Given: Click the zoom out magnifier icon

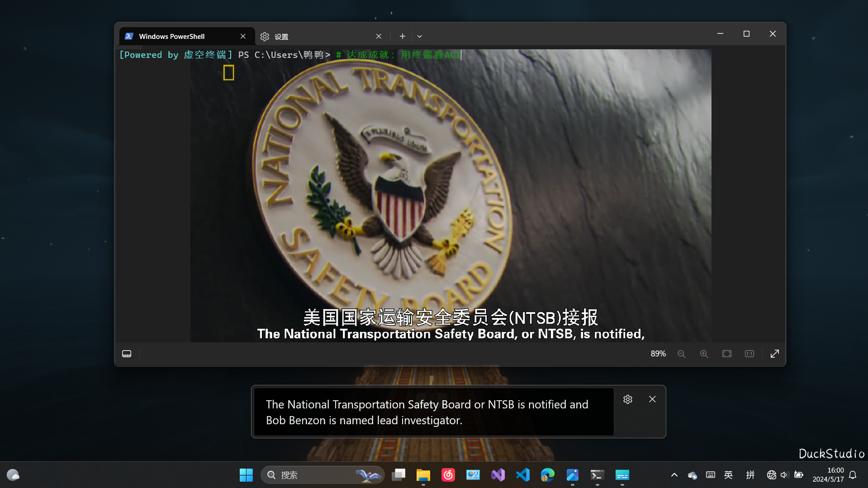Looking at the screenshot, I should [x=681, y=354].
